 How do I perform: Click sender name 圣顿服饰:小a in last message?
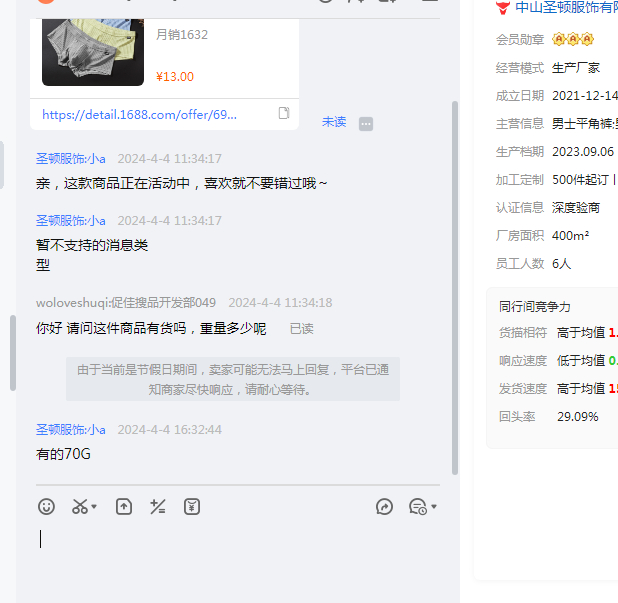71,430
